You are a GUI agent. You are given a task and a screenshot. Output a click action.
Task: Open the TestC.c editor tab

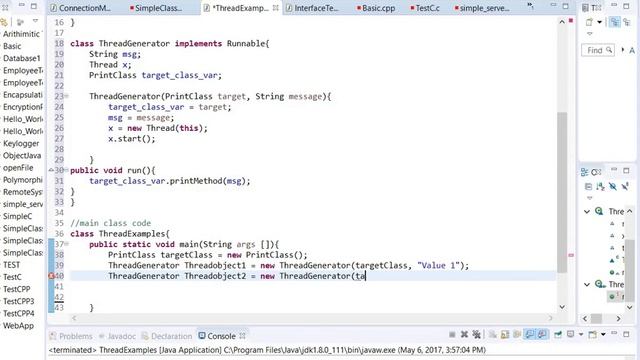(425, 8)
